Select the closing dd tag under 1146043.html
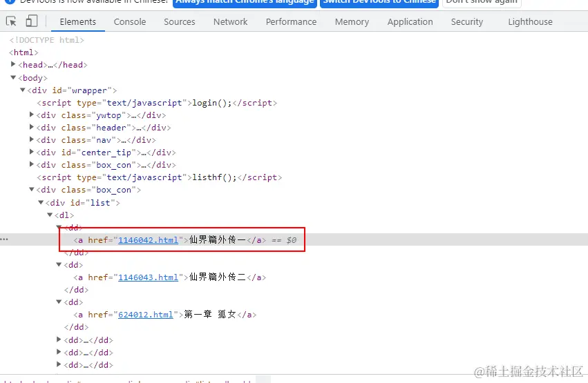588x383 pixels. (x=77, y=290)
